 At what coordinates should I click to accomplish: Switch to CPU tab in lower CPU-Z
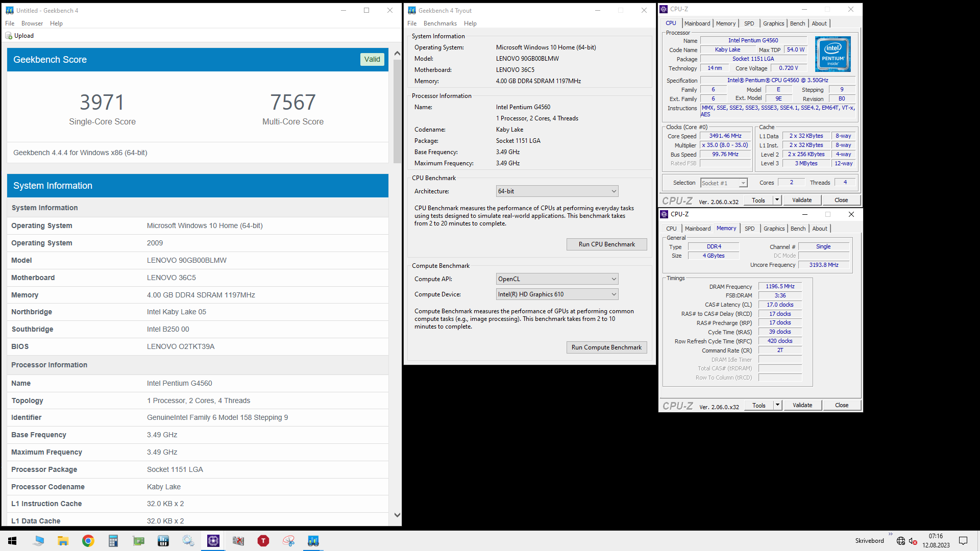coord(671,229)
